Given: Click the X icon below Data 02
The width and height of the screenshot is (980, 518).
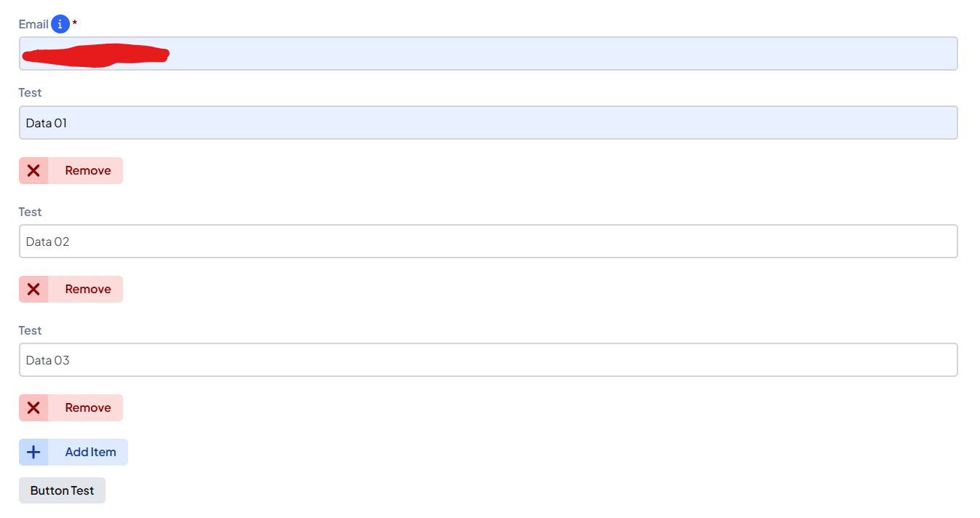Looking at the screenshot, I should pyautogui.click(x=33, y=290).
